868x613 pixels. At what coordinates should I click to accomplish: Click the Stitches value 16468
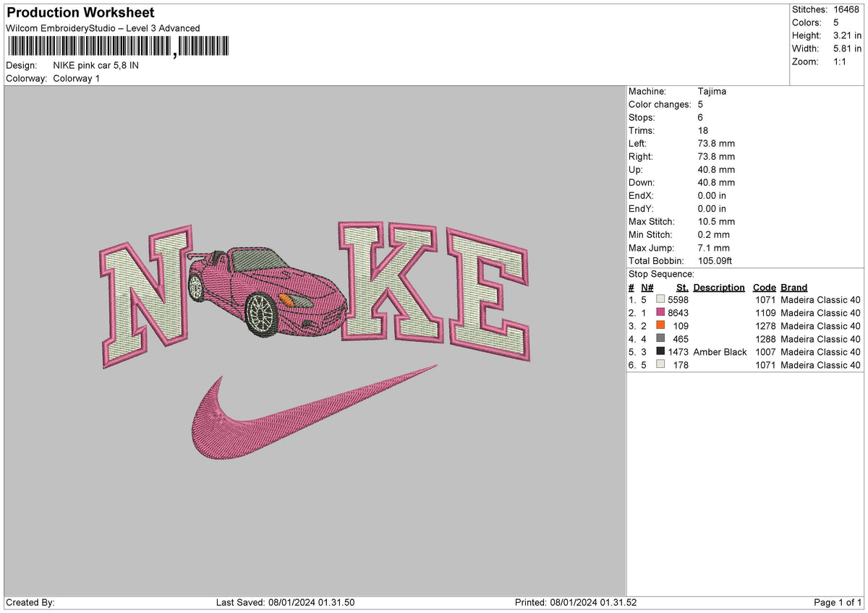point(848,9)
